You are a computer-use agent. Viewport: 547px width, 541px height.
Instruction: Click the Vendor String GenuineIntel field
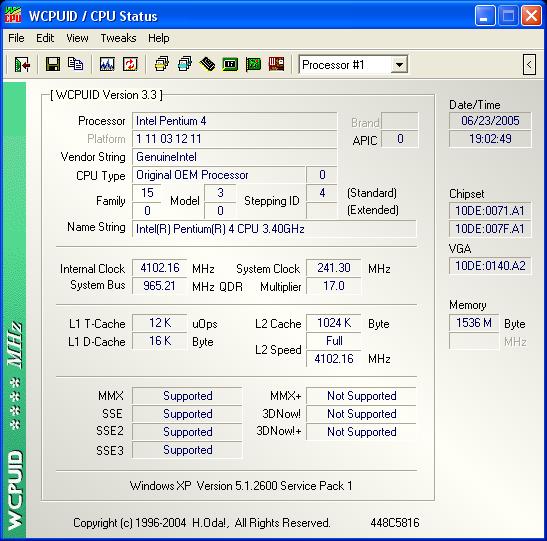[x=234, y=157]
